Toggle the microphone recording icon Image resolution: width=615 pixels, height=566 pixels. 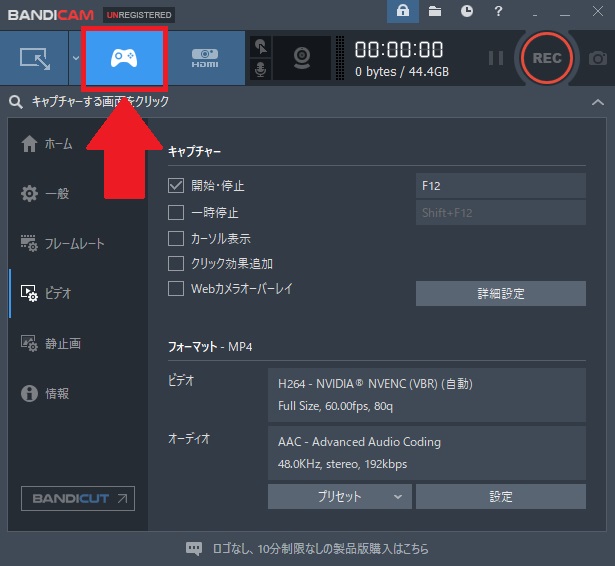click(x=260, y=69)
